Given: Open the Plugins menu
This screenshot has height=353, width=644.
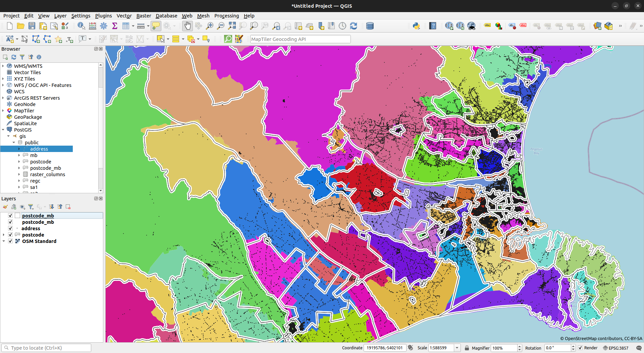Looking at the screenshot, I should click(104, 16).
